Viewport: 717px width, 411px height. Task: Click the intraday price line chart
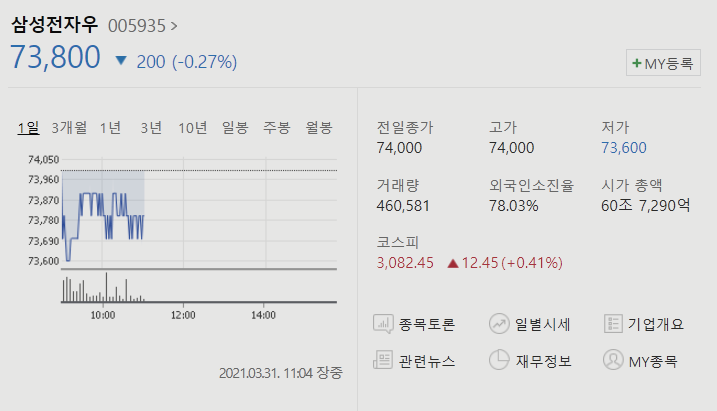coord(199,213)
